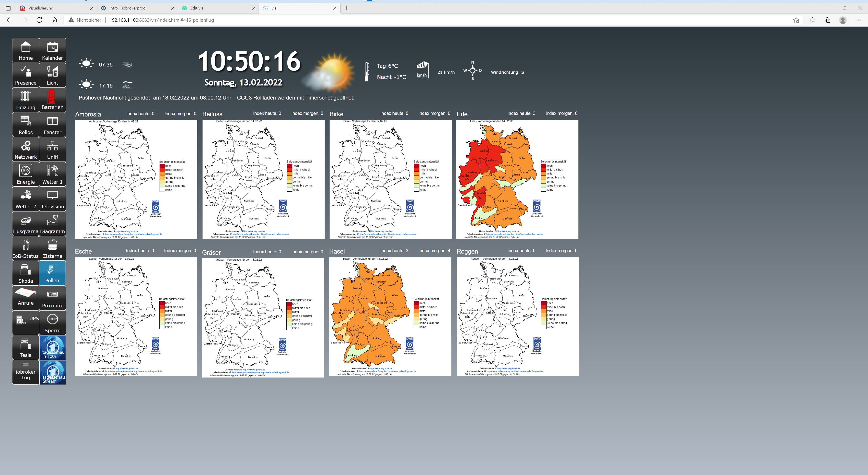Open the Sperre stop icon
Image resolution: width=868 pixels, height=475 pixels.
coord(52,323)
